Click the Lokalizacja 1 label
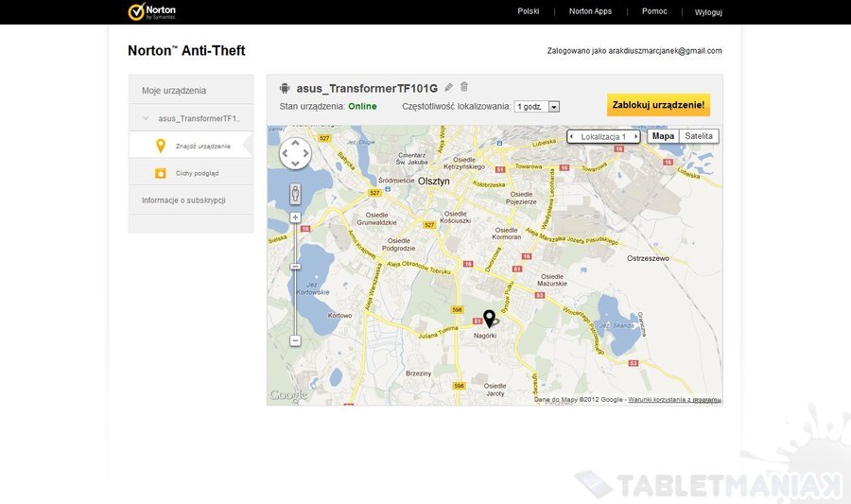The width and height of the screenshot is (851, 504). (x=603, y=137)
